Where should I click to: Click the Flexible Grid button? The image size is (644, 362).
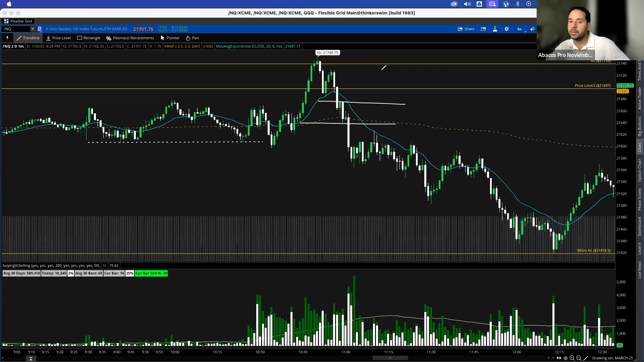click(18, 21)
